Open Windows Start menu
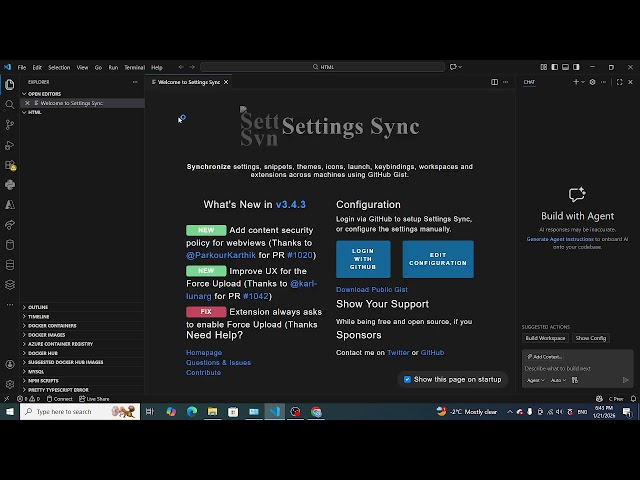 point(10,411)
